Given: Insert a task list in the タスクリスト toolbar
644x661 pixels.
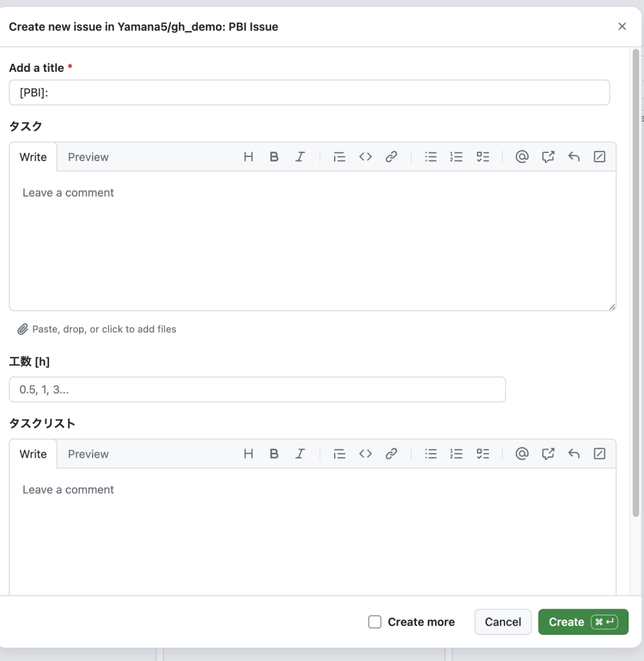Looking at the screenshot, I should [x=483, y=453].
